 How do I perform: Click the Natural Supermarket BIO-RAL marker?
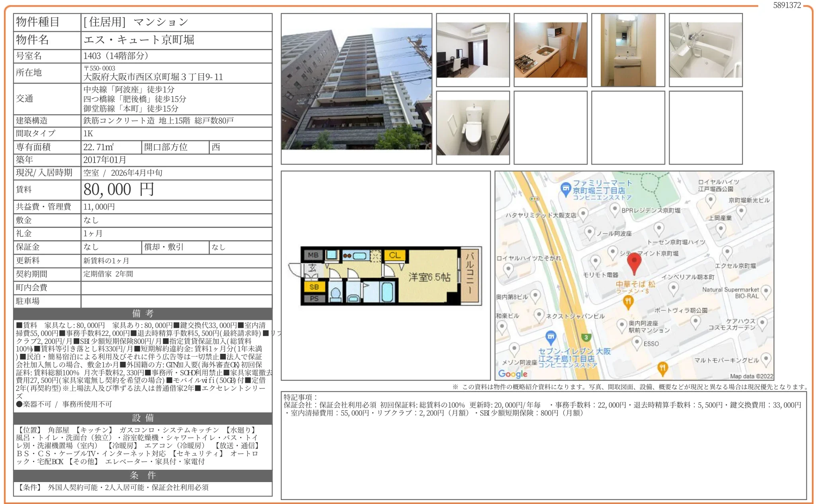point(765,292)
